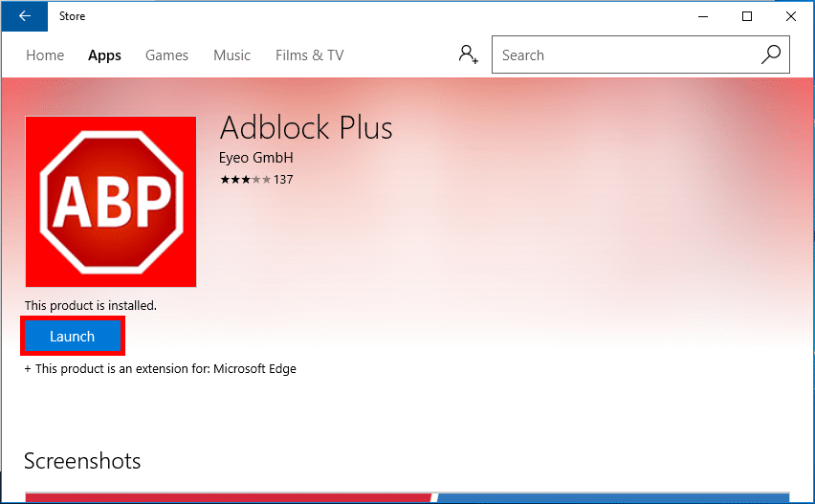
Task: Minimize the Store window
Action: (x=703, y=16)
